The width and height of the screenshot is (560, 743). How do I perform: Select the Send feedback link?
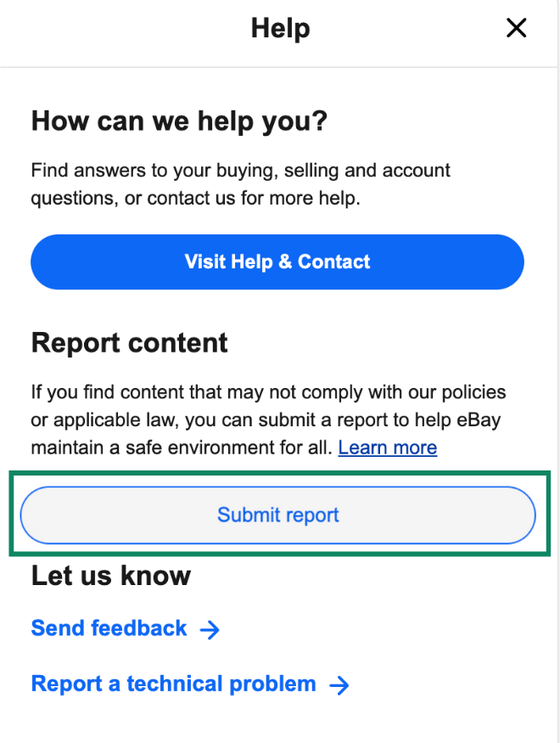click(108, 628)
